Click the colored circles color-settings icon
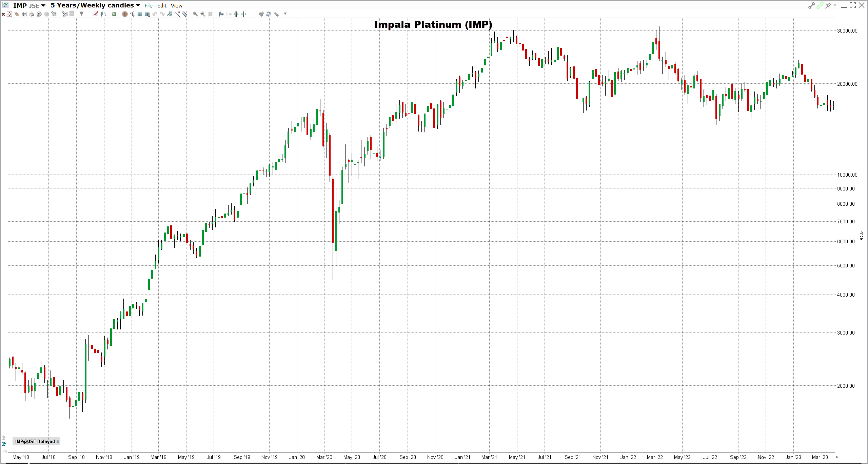The image size is (868, 464). click(x=261, y=14)
